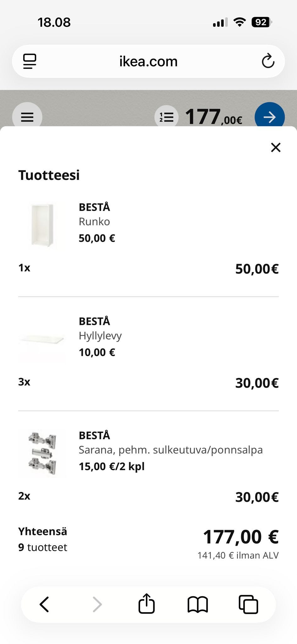The height and width of the screenshot is (644, 297).
Task: Close the Tuotteesi product panel
Action: (276, 147)
